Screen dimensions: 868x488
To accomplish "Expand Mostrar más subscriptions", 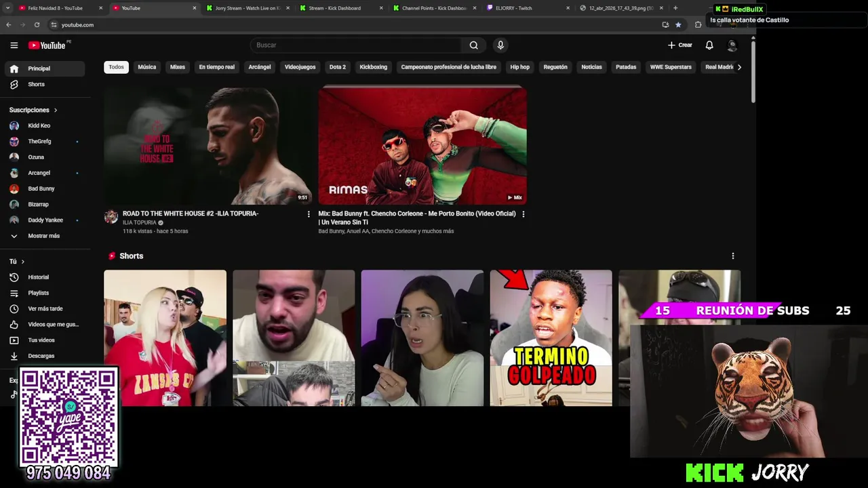I will coord(45,236).
